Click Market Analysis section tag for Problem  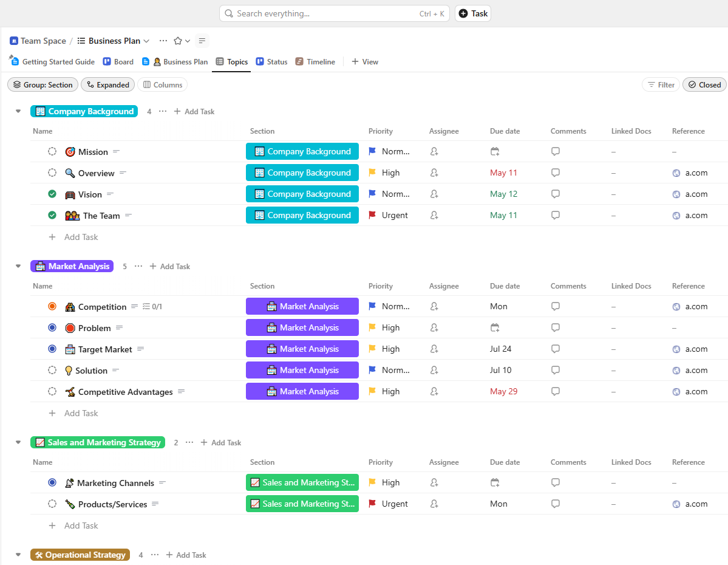[x=302, y=327]
